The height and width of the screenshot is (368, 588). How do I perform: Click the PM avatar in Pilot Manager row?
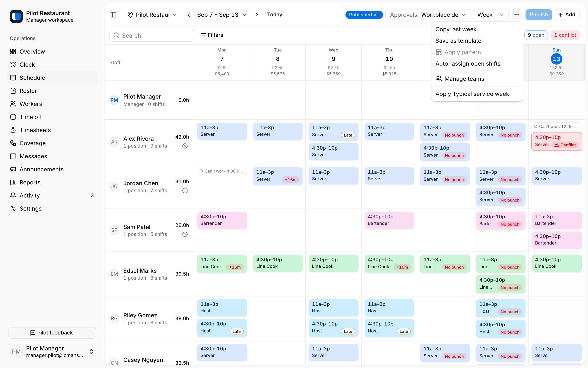[x=114, y=100]
